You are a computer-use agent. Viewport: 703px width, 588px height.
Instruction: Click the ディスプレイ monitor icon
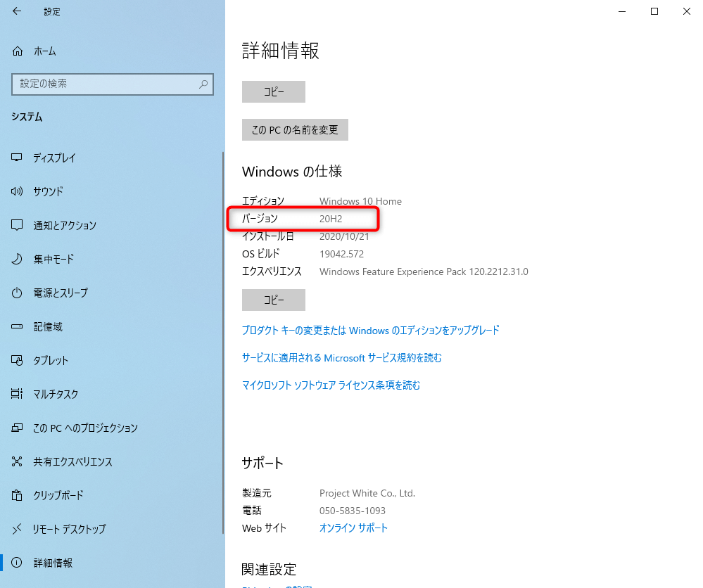click(17, 158)
